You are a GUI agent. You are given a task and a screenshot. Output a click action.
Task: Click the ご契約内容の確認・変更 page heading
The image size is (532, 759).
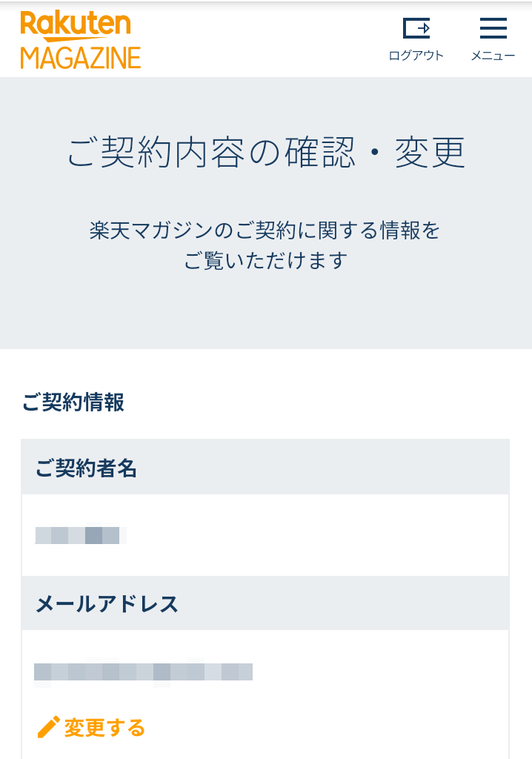266,153
